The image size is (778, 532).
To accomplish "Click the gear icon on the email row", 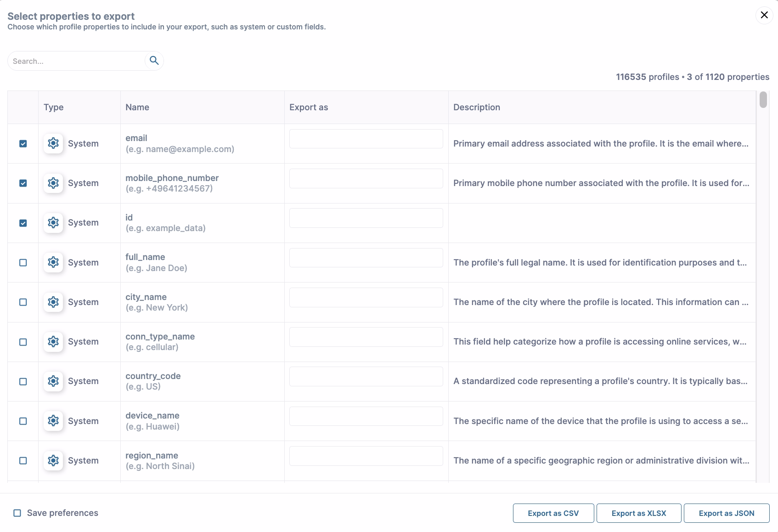I will click(x=53, y=143).
